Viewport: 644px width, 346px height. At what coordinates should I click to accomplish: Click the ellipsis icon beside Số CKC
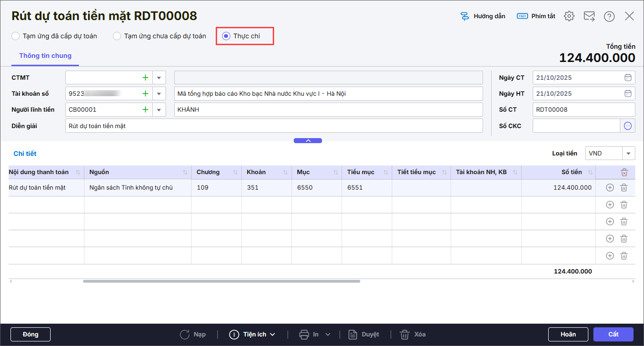tap(628, 126)
